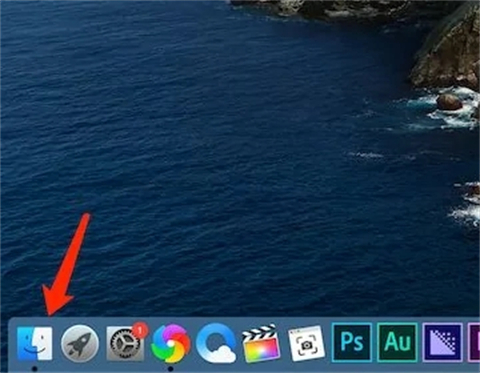Open the partially visible purple Adobe app
480x373 pixels.
(x=474, y=342)
